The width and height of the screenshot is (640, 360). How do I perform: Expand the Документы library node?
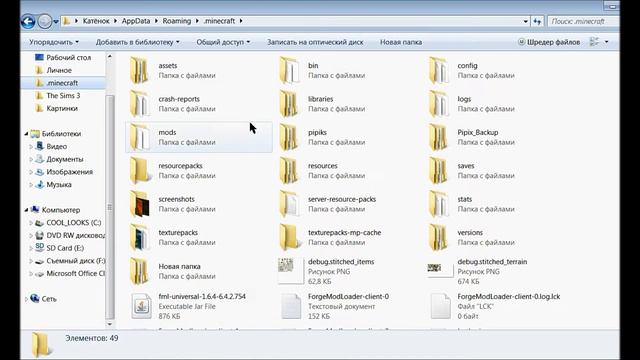tap(31, 159)
